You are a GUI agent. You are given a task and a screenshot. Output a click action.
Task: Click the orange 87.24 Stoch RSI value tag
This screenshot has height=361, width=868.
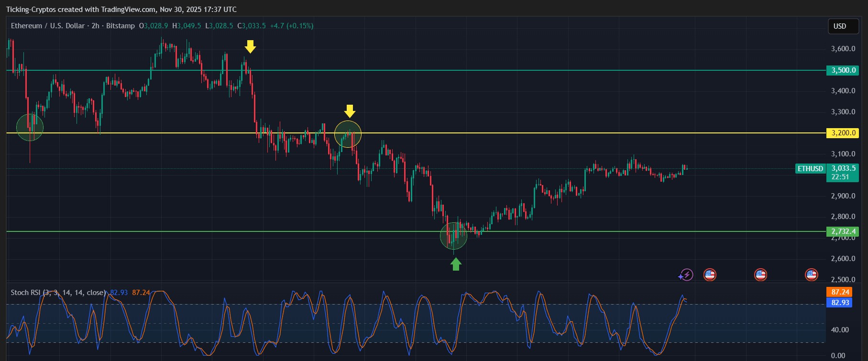pyautogui.click(x=840, y=292)
